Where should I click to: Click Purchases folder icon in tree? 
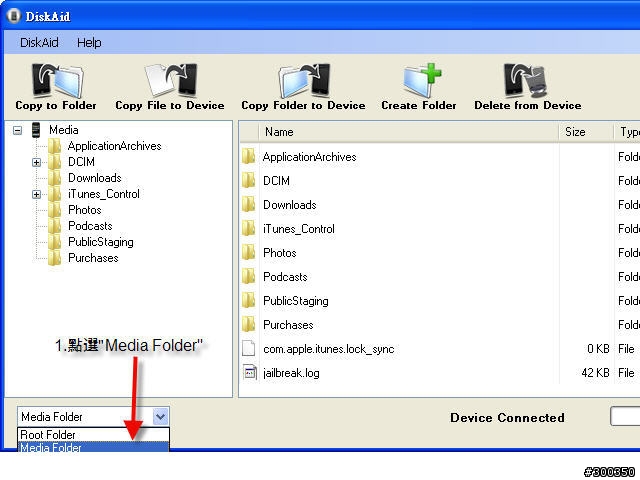(x=55, y=258)
